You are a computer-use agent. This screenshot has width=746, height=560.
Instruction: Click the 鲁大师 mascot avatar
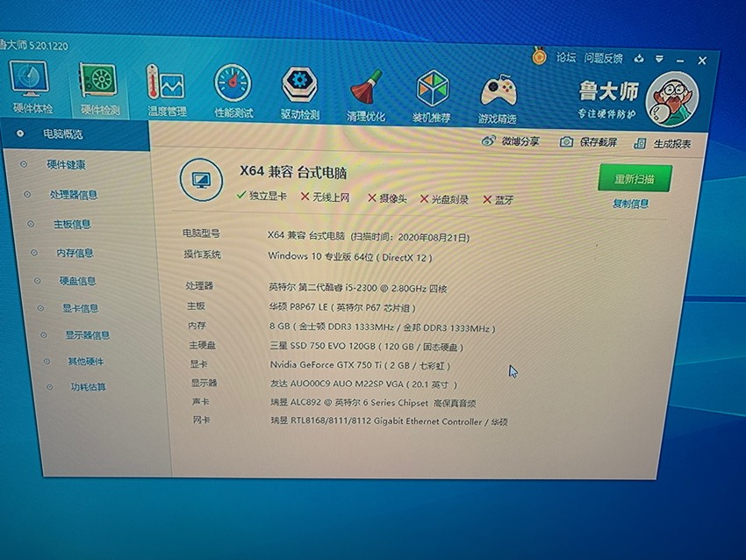pyautogui.click(x=673, y=99)
